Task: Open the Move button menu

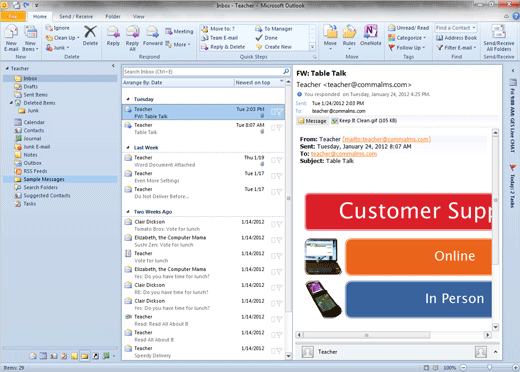Action: [330, 37]
